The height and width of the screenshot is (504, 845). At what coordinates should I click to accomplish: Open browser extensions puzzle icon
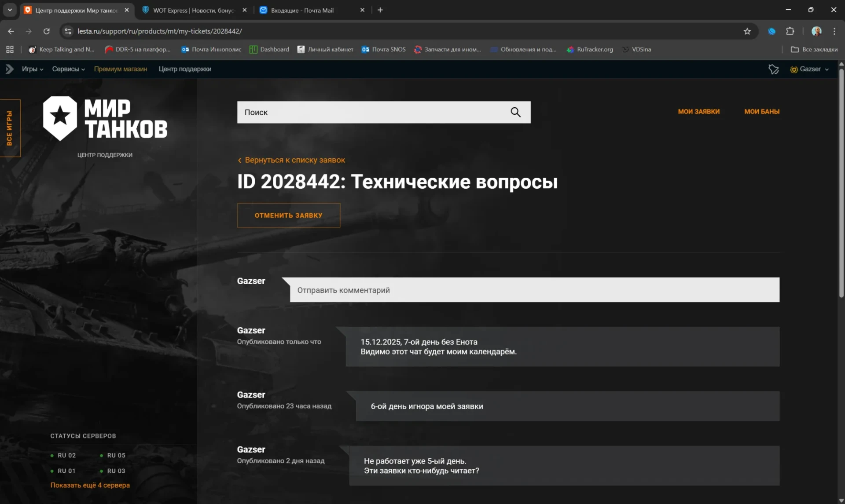pos(790,31)
